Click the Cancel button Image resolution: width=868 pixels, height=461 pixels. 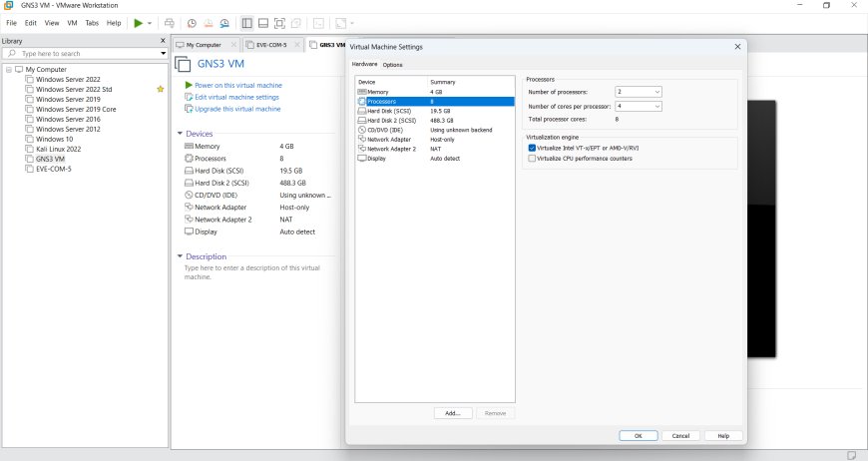coord(680,436)
